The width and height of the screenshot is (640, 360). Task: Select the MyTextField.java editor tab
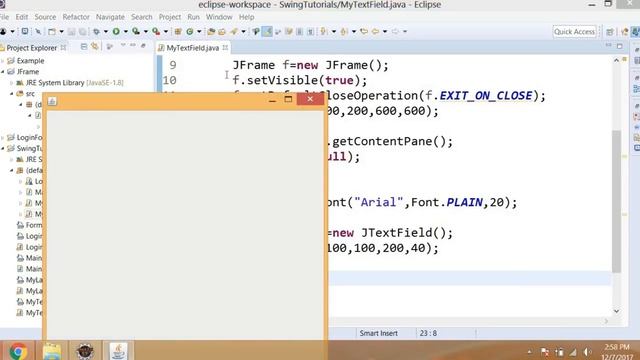point(192,48)
